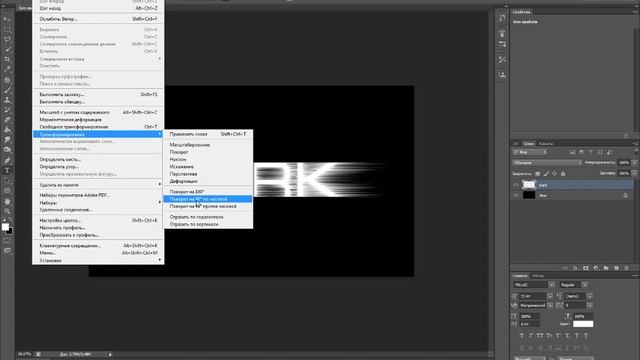The image size is (640, 360).
Task: Select the Healing Brush tool
Action: click(x=7, y=80)
